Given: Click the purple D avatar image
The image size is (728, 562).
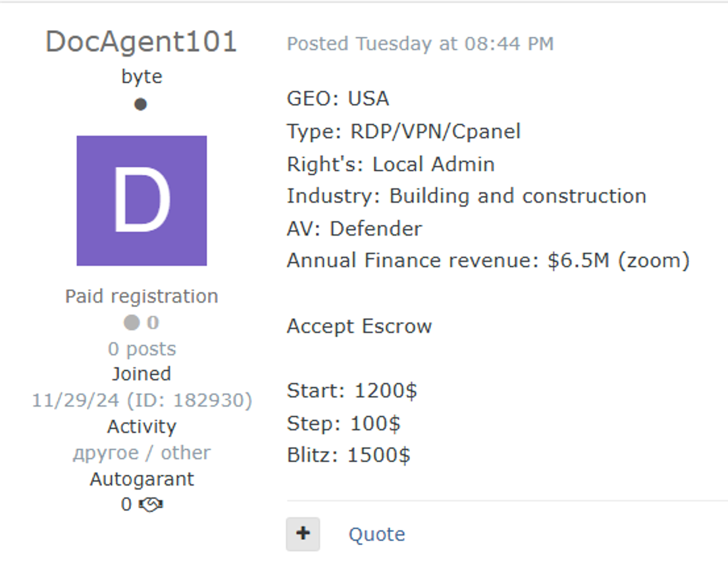Looking at the screenshot, I should pyautogui.click(x=142, y=201).
